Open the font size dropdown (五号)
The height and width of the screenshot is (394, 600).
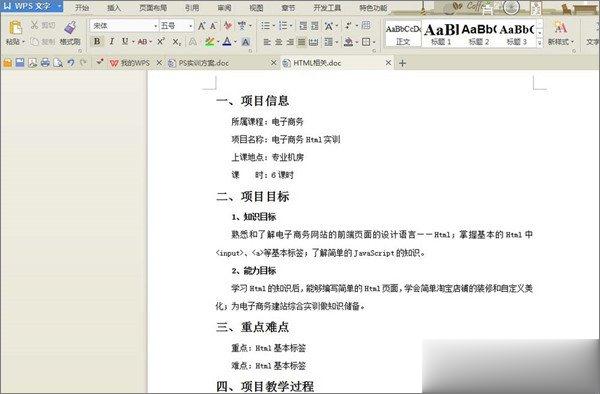pos(191,26)
